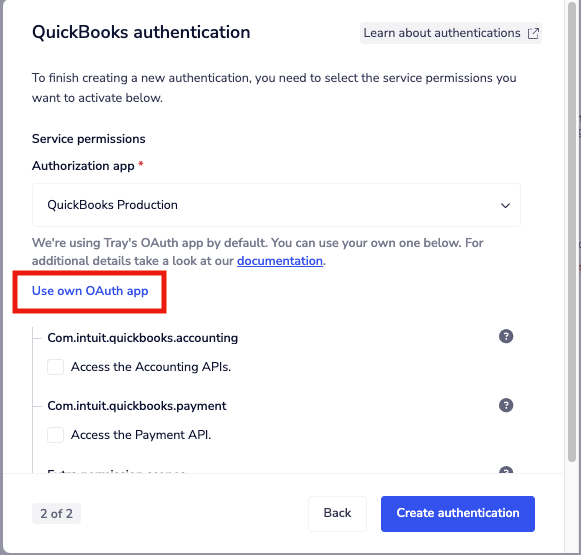
Task: Open the external link icon beside Learn about authentications
Action: pos(533,33)
